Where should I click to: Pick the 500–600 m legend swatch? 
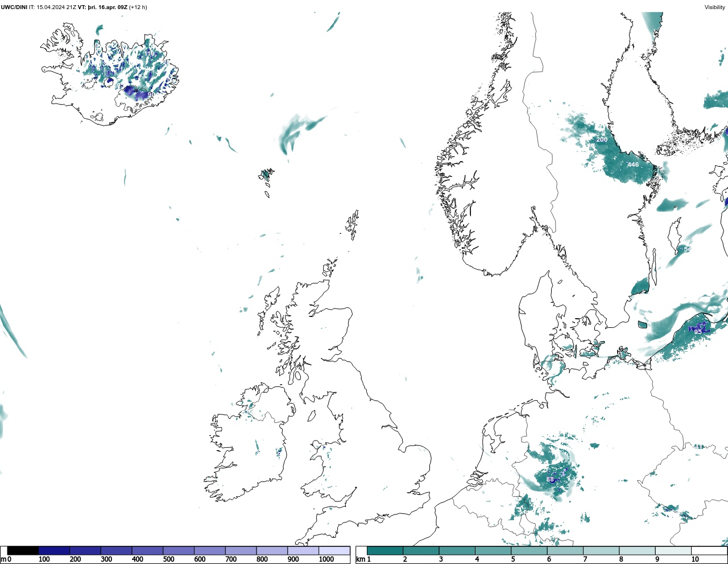(x=179, y=551)
